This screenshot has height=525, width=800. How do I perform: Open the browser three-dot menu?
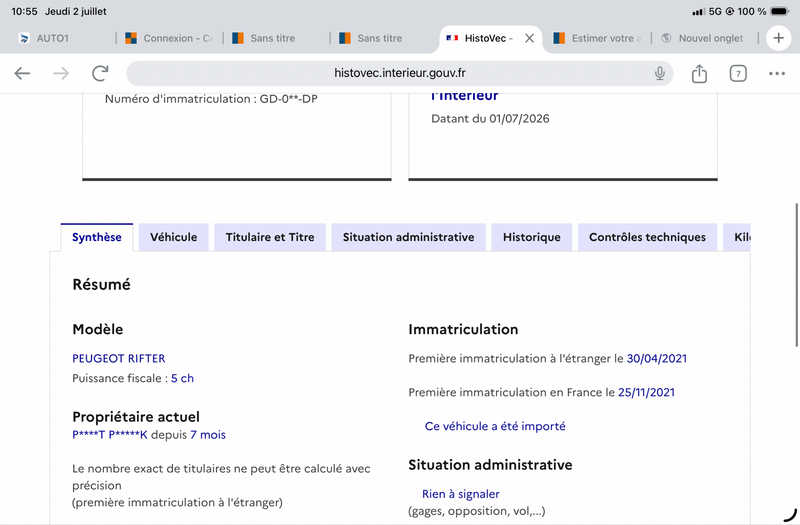(777, 73)
